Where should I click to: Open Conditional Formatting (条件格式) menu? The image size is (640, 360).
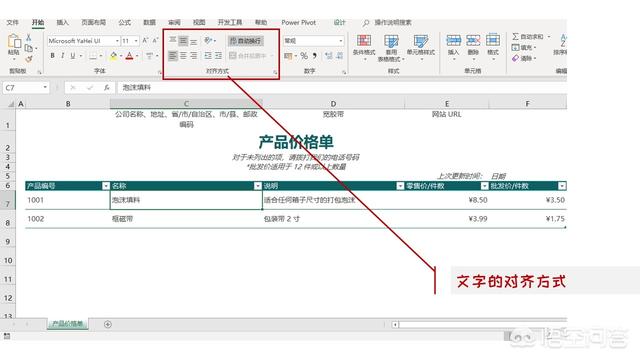point(364,47)
